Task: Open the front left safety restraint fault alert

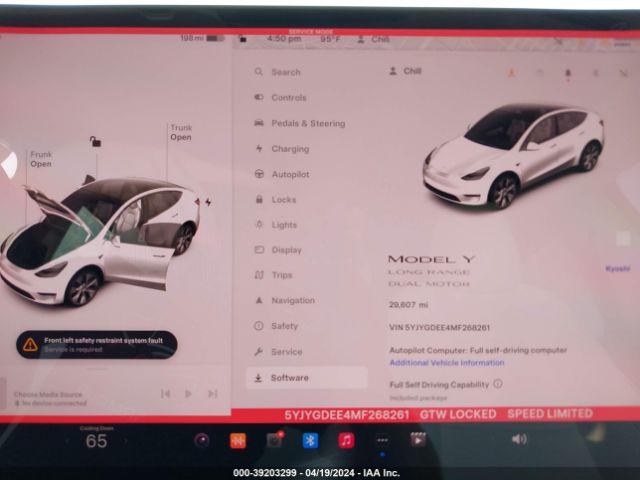Action: click(97, 344)
